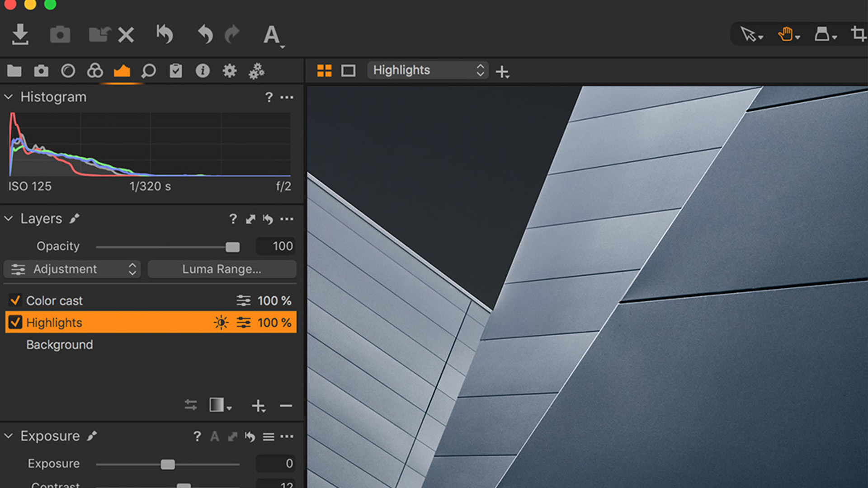
Task: Open the Adjustment layer type dropdown
Action: (x=72, y=269)
